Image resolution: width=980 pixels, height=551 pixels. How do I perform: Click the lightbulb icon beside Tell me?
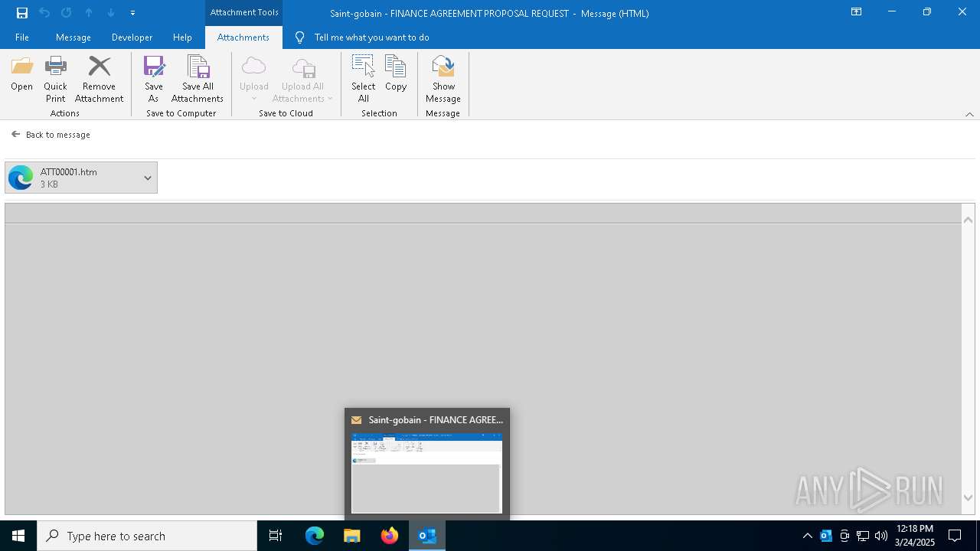click(299, 37)
